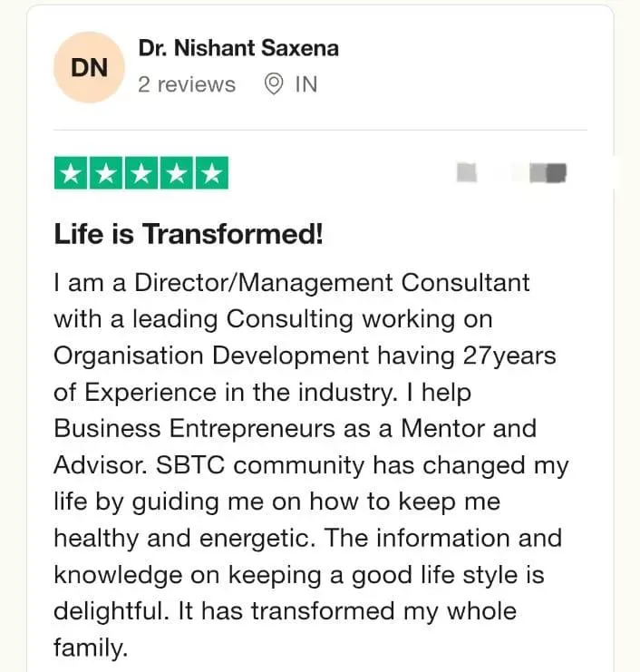The image size is (640, 672).
Task: Click the fifth green rating star
Action: click(211, 172)
